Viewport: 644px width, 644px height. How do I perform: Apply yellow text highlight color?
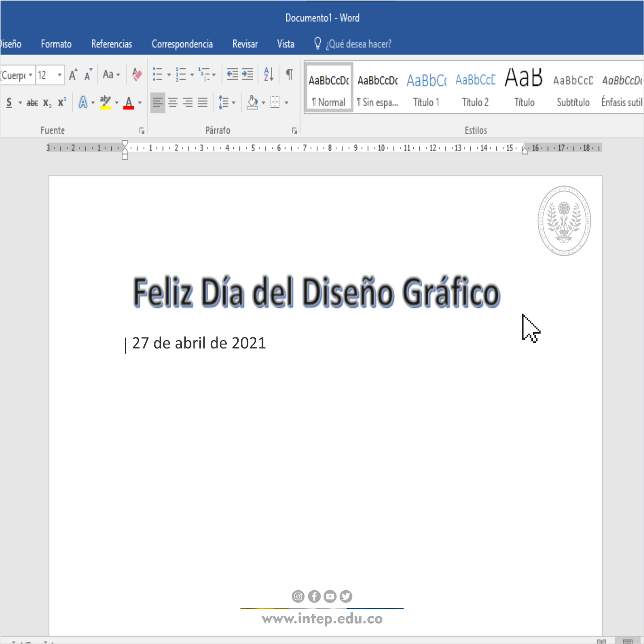pyautogui.click(x=105, y=103)
